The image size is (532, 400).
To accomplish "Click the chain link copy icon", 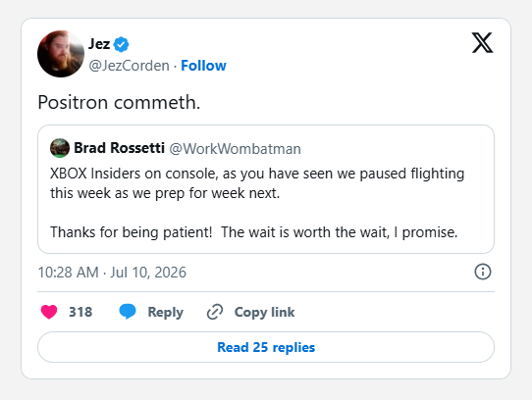I will coord(215,312).
